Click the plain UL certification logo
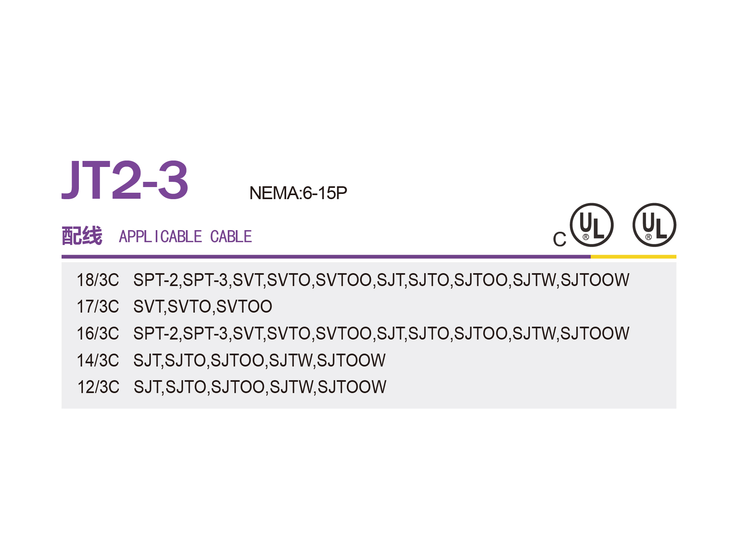The width and height of the screenshot is (738, 560). click(654, 225)
